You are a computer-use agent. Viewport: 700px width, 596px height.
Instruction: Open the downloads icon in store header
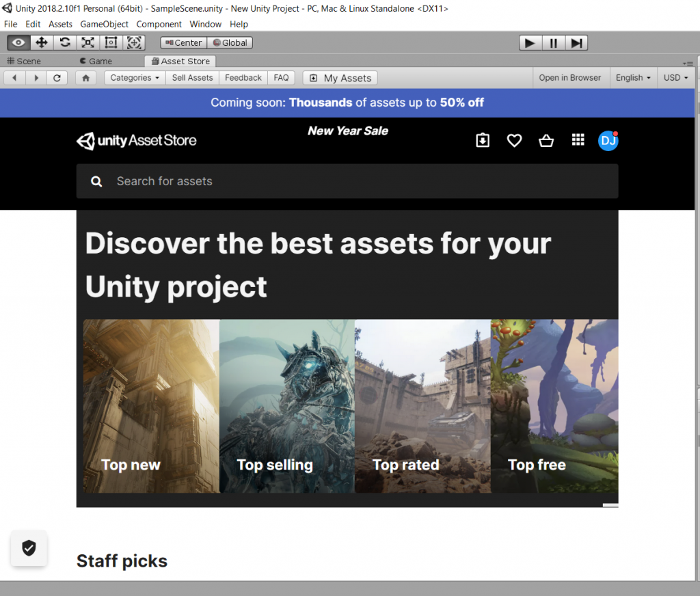(x=483, y=141)
